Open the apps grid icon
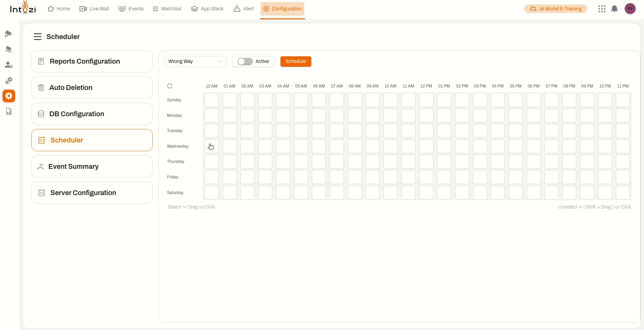The image size is (644, 330). [x=602, y=9]
